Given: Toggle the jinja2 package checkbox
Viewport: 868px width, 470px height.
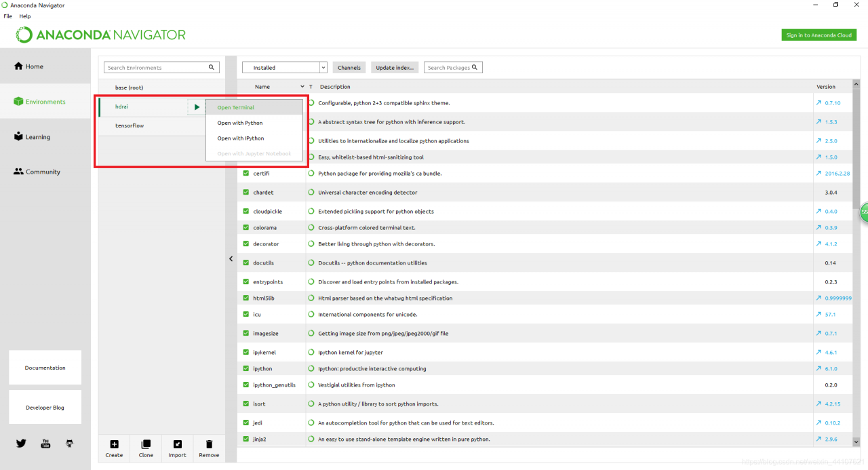Looking at the screenshot, I should 246,439.
